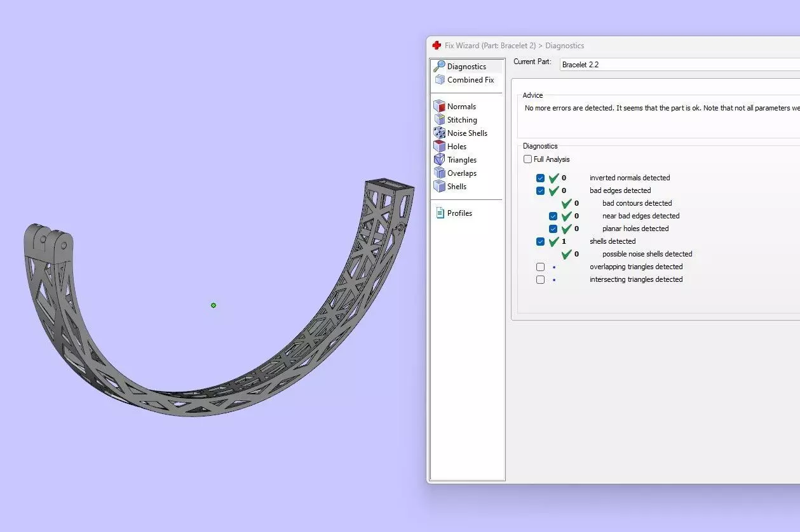800x532 pixels.
Task: Uncheck planar holes detected checkbox
Action: tap(553, 229)
